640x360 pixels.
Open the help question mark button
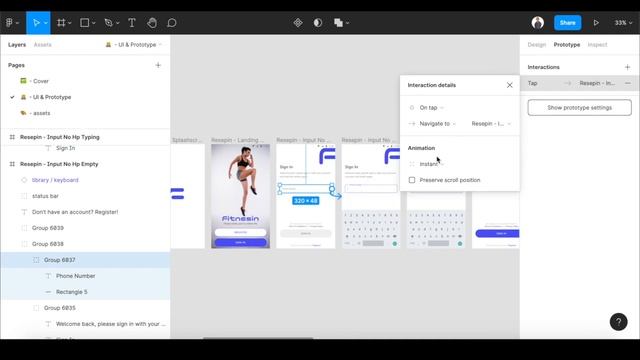coord(618,322)
